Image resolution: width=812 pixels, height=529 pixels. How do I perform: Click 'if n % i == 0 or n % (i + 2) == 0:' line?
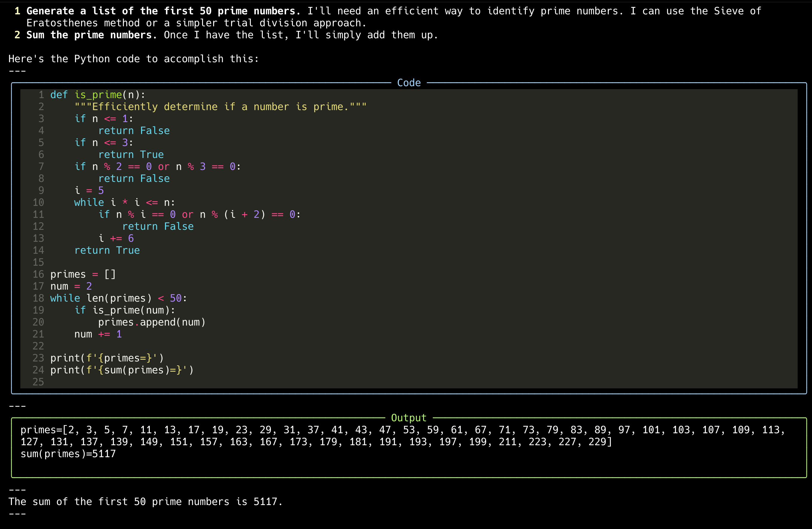coord(199,214)
